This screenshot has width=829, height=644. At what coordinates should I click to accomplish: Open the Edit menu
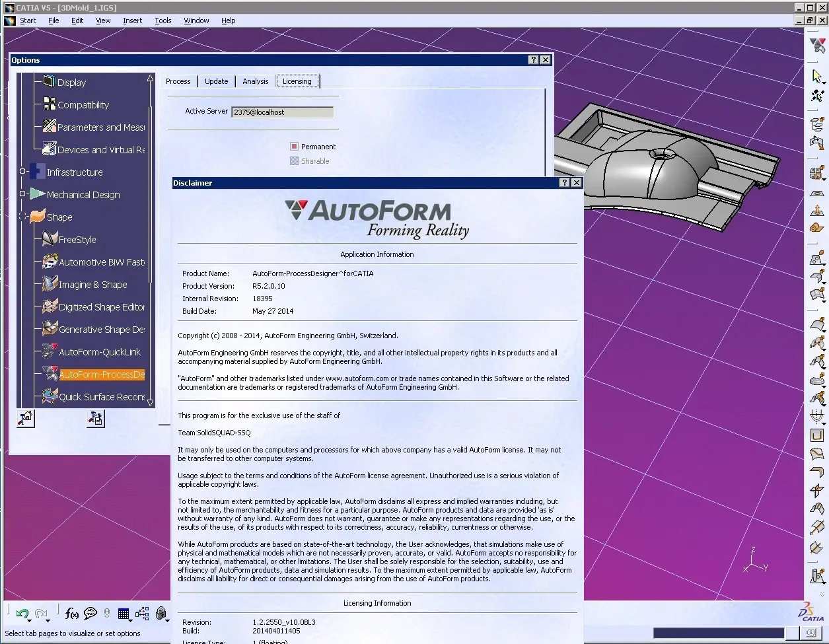77,20
